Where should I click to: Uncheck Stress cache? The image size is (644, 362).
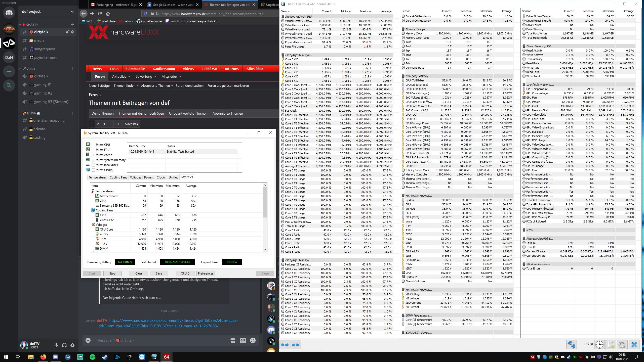pyautogui.click(x=94, y=155)
